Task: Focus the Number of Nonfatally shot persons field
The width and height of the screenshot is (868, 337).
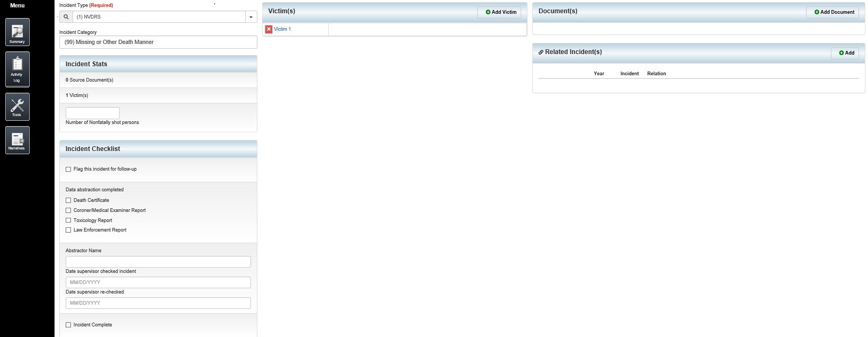Action: click(93, 113)
